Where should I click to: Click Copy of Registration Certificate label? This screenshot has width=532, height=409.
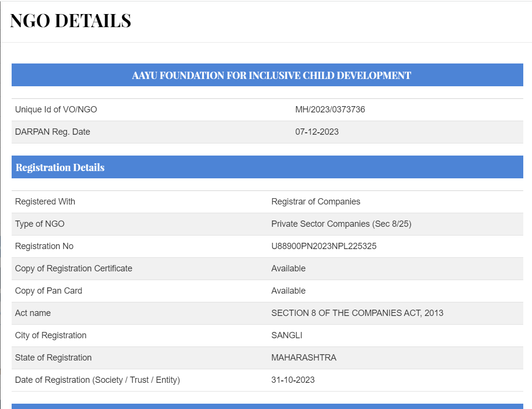click(74, 268)
